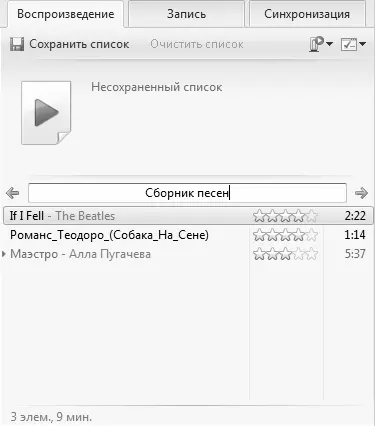The width and height of the screenshot is (375, 426).
Task: Click the Сборник песен name field
Action: point(187,193)
